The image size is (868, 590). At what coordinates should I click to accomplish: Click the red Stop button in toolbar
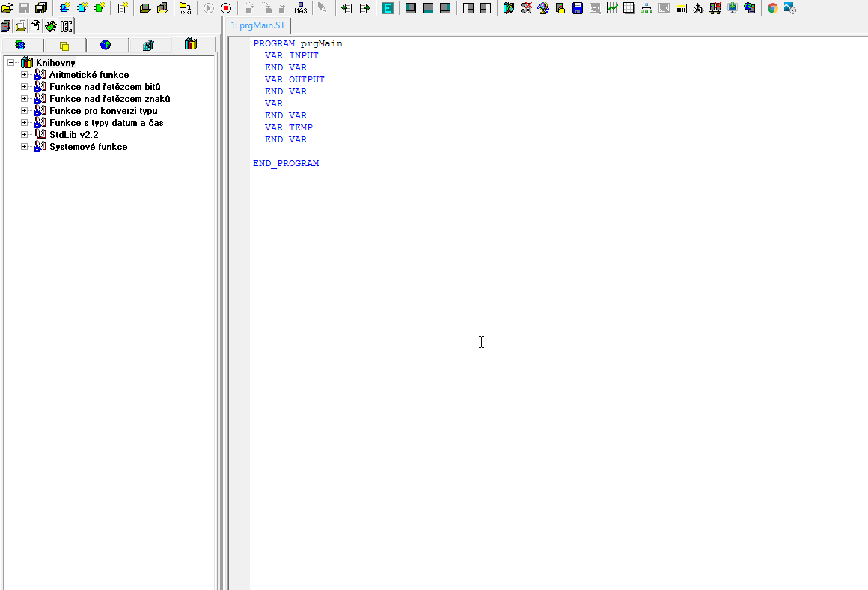226,8
